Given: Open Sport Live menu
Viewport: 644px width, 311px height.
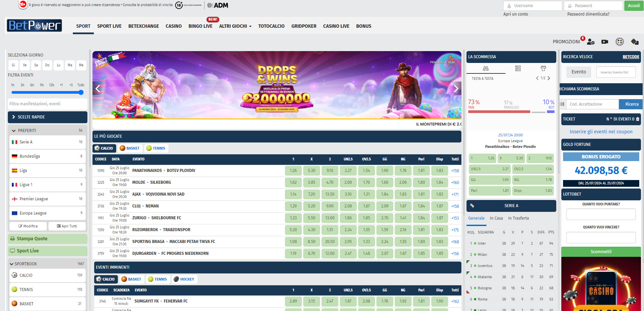Looking at the screenshot, I should pos(109,26).
